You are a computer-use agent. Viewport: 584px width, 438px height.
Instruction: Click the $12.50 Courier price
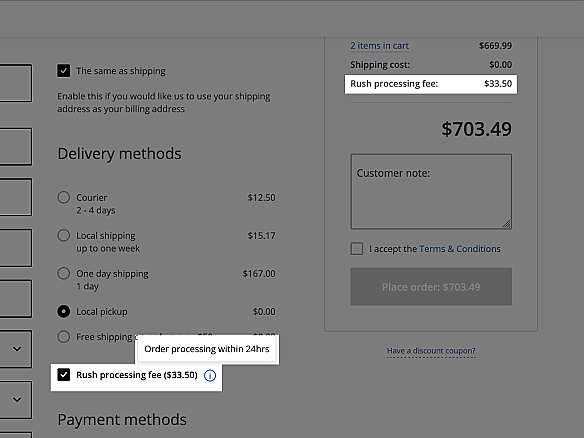point(261,197)
